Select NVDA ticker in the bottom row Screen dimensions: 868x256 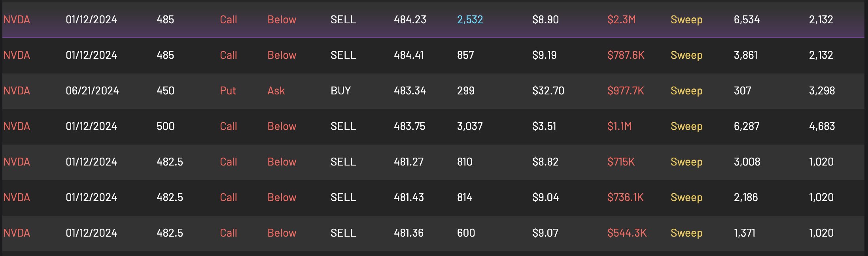pos(17,233)
